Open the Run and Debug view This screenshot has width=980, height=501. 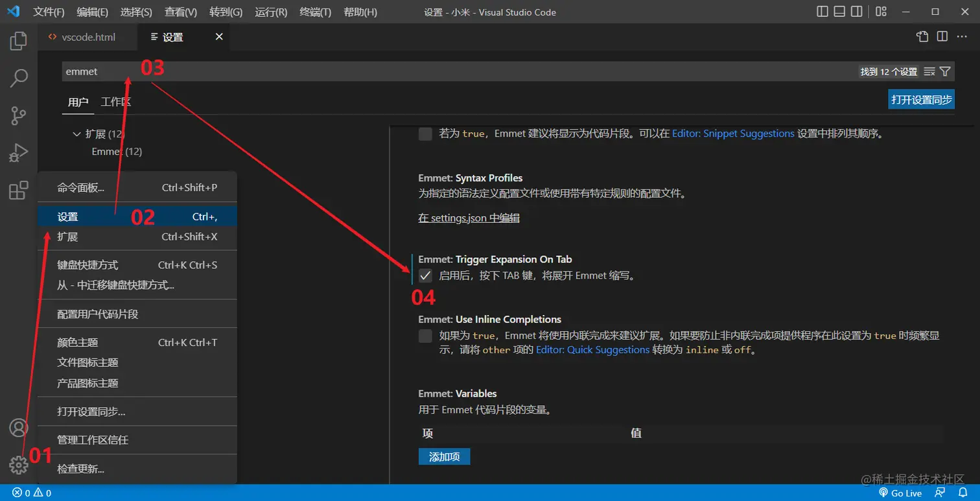19,153
